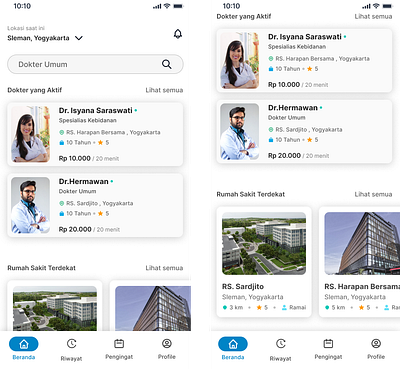This screenshot has height=369, width=400.
Task: Click Rp 20.000 price in left screen
Action: point(75,229)
